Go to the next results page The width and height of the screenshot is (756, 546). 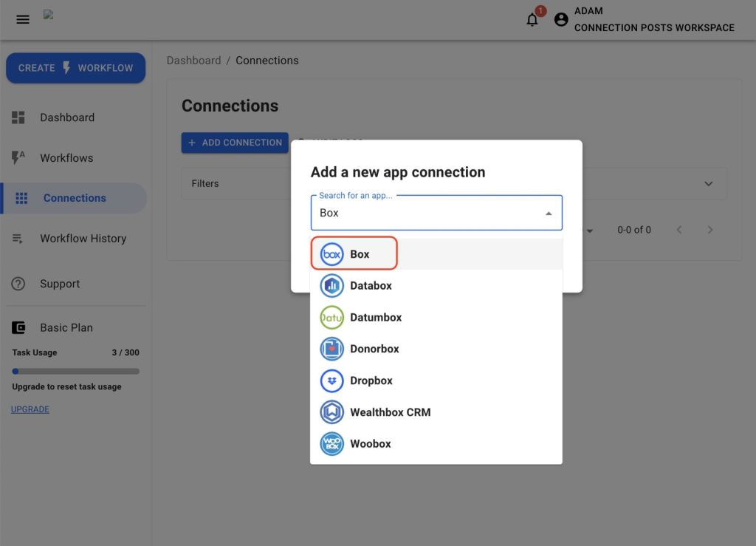tap(709, 230)
